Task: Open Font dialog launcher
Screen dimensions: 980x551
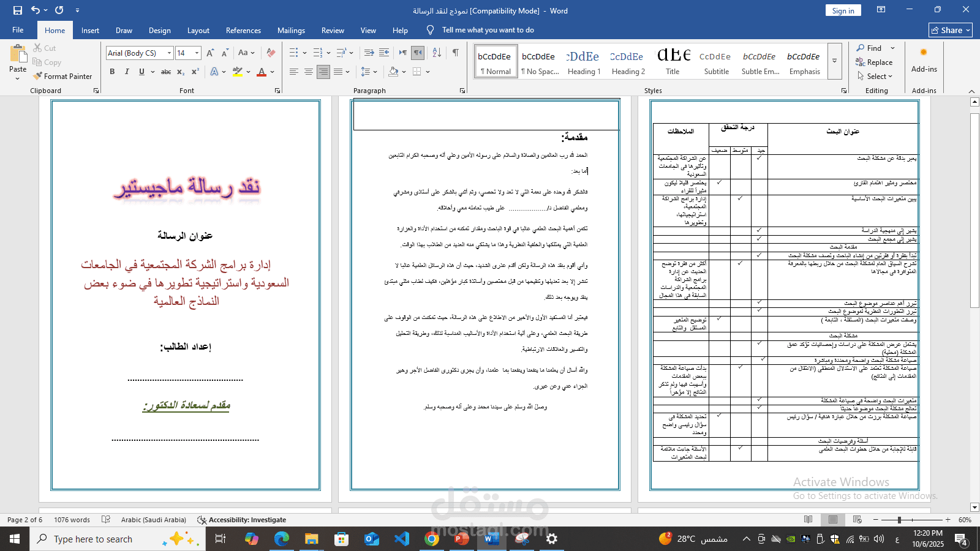Action: pyautogui.click(x=277, y=91)
